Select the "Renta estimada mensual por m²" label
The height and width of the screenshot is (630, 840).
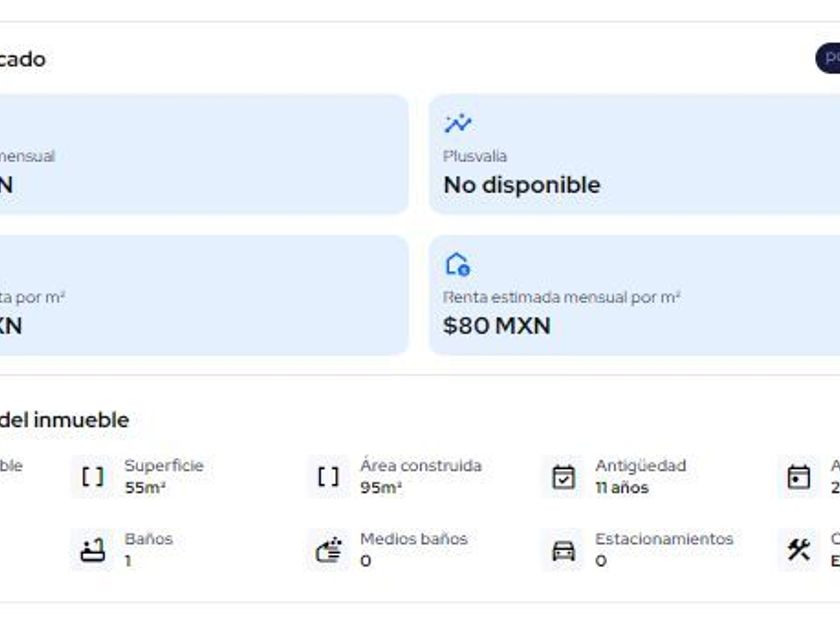(x=561, y=297)
